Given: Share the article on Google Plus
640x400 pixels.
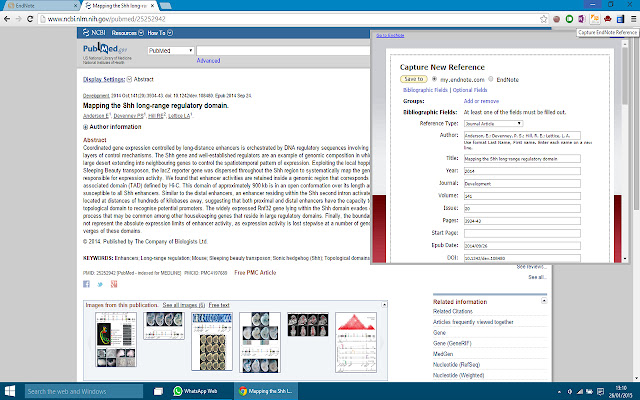Looking at the screenshot, I should pos(112,285).
